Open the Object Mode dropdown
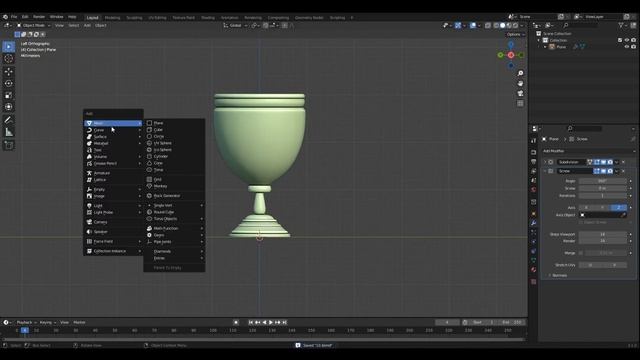 (33, 25)
